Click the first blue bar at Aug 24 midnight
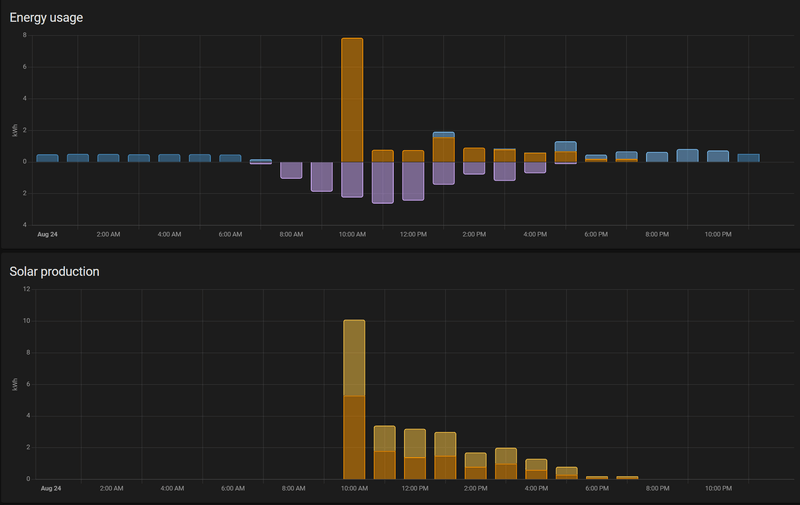This screenshot has width=800, height=505. tap(47, 158)
